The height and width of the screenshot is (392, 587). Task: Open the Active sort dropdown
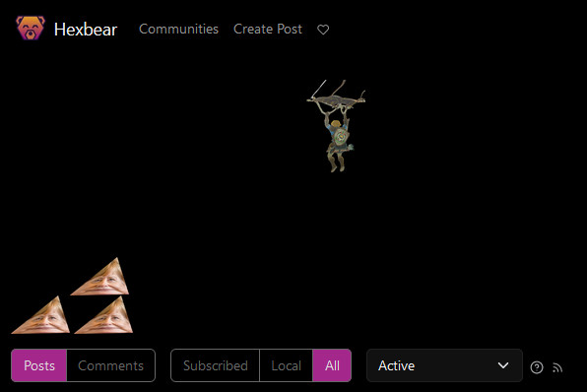click(444, 365)
